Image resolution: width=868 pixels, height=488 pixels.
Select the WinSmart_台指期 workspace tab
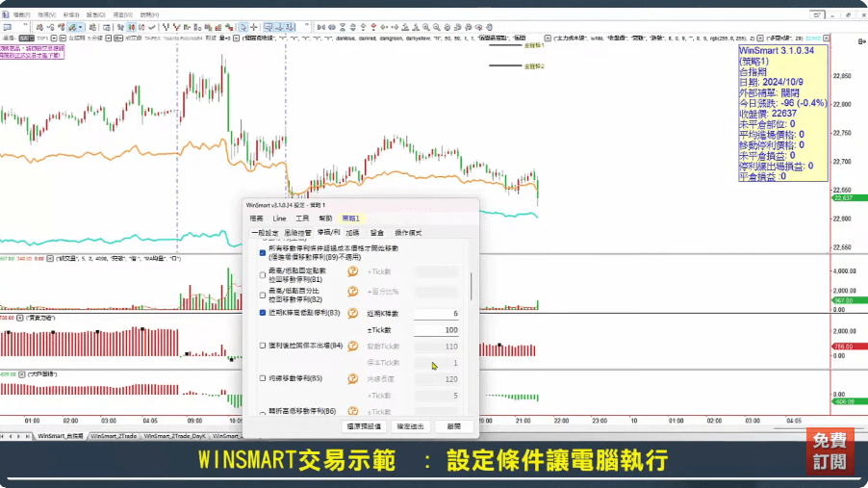tap(60, 436)
